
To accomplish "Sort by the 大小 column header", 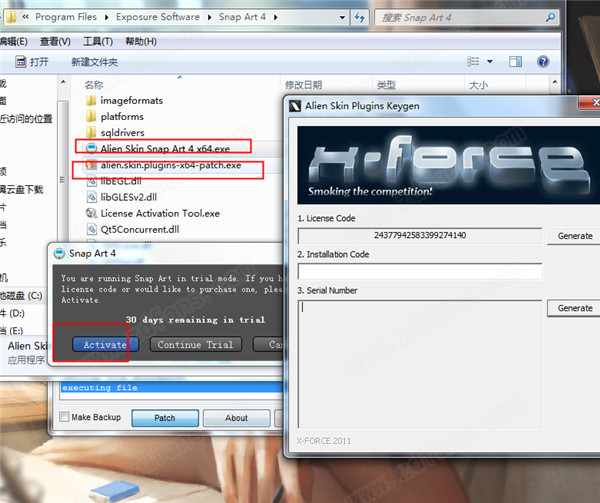I will coord(479,85).
